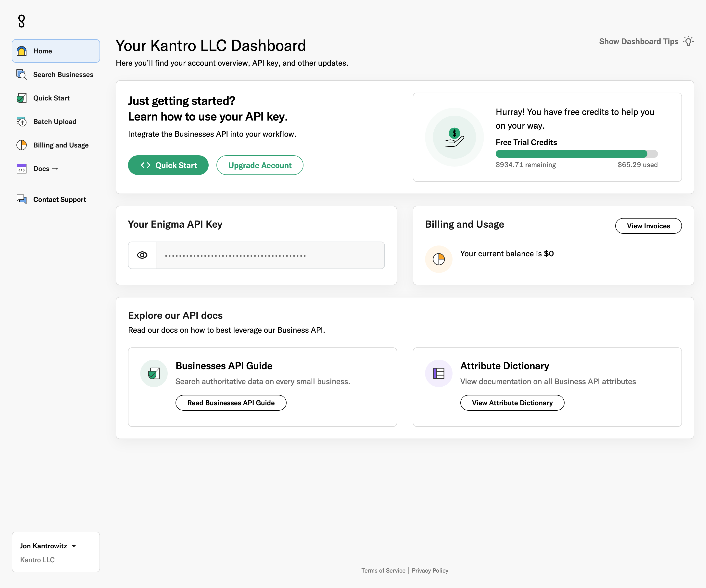Click the Batch Upload arrow icon
The width and height of the screenshot is (706, 588).
[x=22, y=122]
